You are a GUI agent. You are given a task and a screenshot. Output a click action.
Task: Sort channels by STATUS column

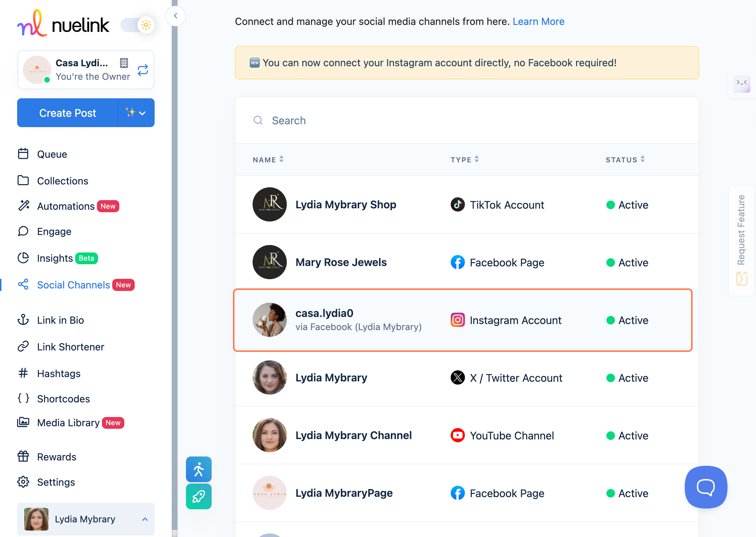625,160
